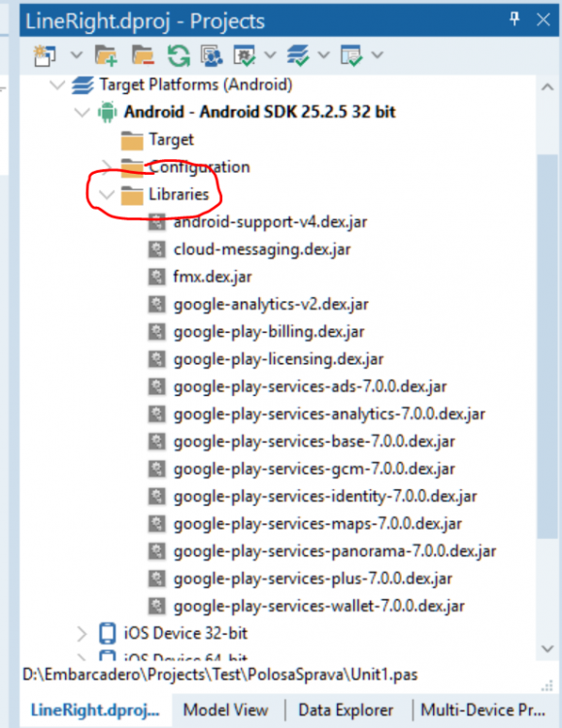Switch to the Multi-Device Pr... tab
The width and height of the screenshot is (562, 728).
click(483, 710)
